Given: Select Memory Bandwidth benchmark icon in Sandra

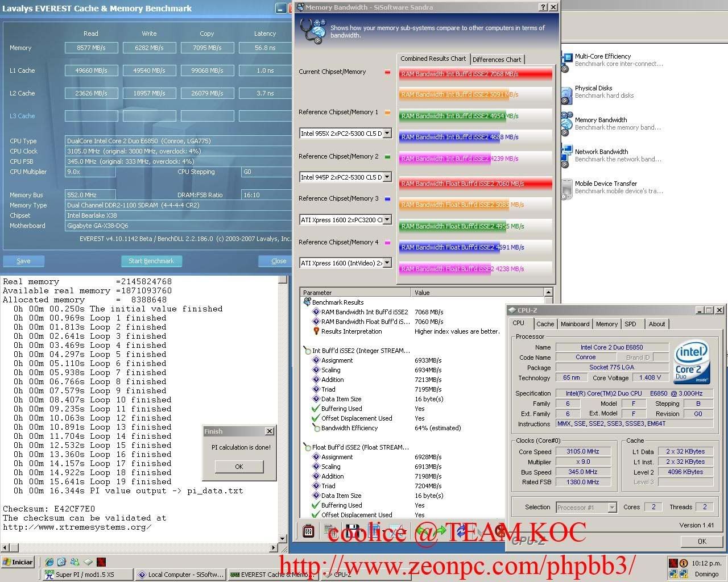Looking at the screenshot, I should click(x=566, y=125).
